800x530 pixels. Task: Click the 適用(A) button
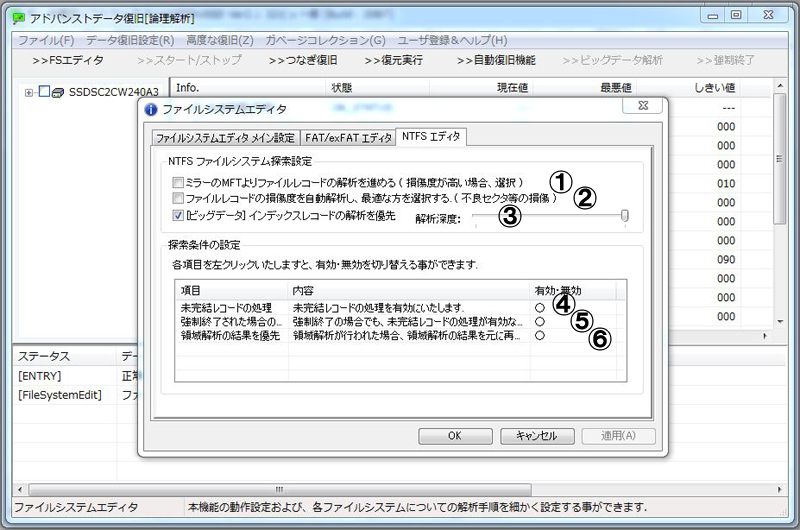(x=618, y=436)
